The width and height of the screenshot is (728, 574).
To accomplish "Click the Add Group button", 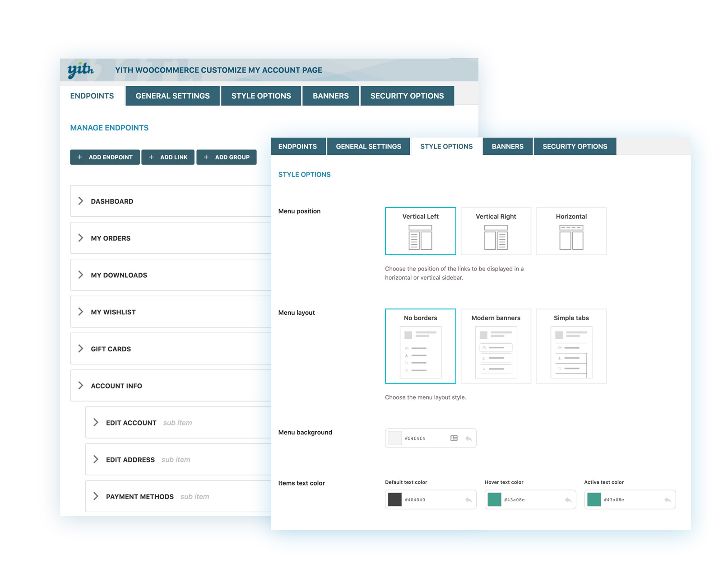I will click(x=227, y=157).
